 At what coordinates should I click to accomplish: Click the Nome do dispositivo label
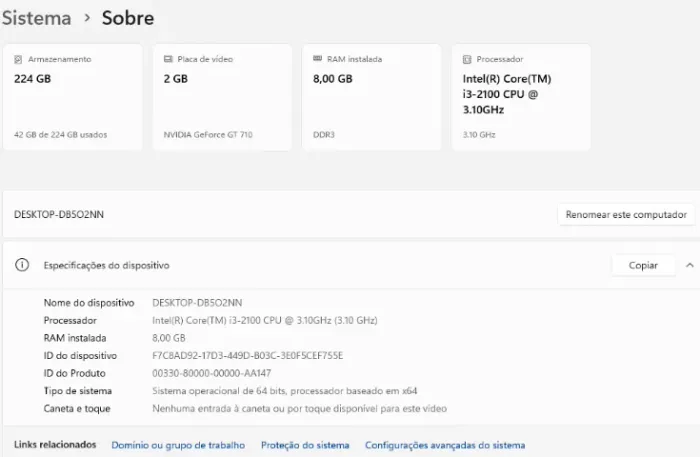(x=89, y=303)
